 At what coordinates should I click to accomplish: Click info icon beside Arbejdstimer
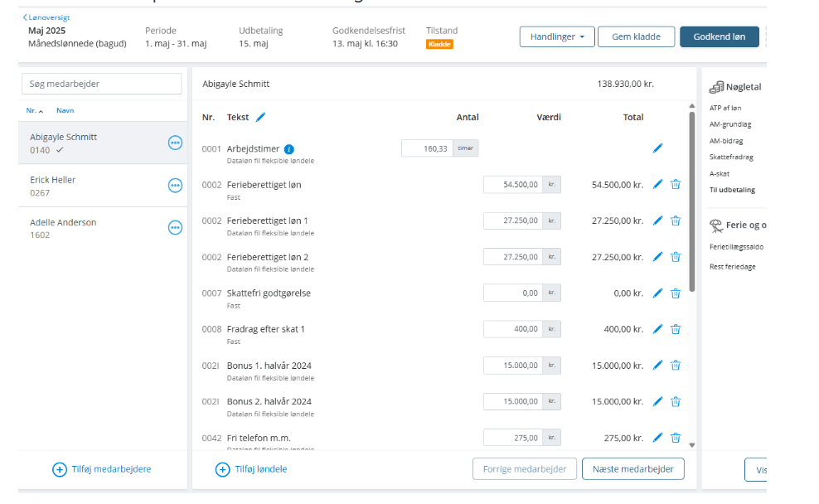coord(288,149)
